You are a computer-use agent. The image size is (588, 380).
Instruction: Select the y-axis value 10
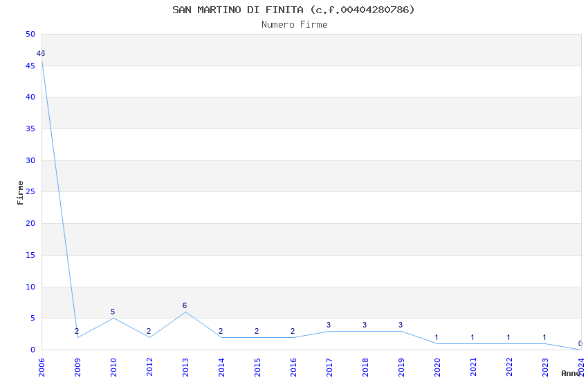(x=30, y=287)
